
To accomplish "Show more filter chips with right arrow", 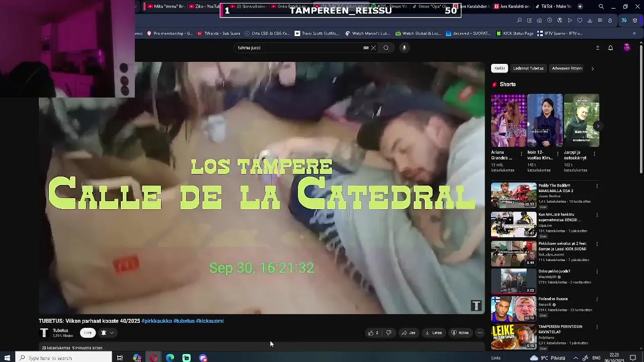I will pyautogui.click(x=592, y=68).
